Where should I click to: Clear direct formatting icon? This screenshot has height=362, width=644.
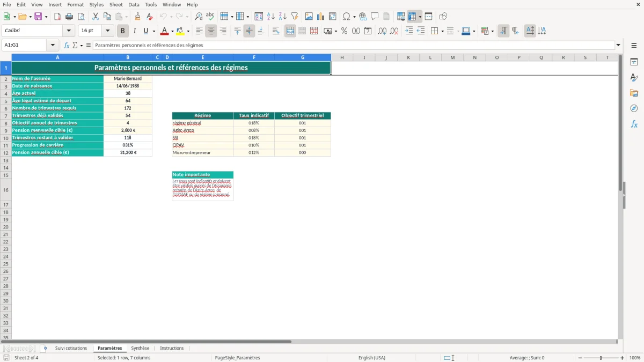(150, 17)
